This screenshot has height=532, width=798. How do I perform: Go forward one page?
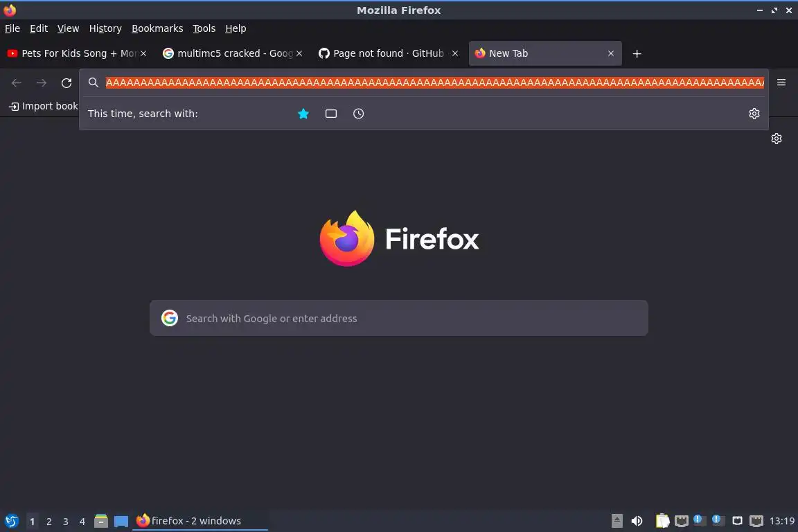click(x=42, y=83)
